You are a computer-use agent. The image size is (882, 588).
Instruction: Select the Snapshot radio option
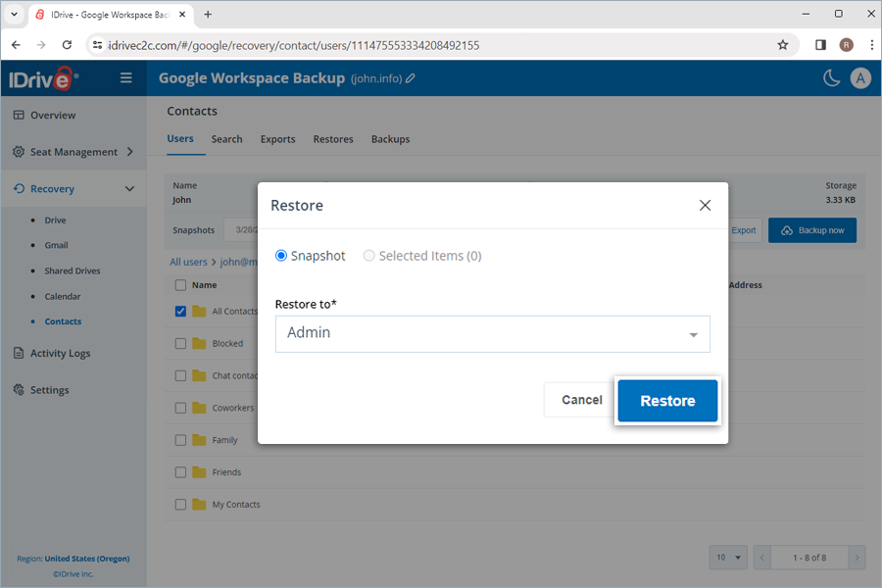tap(280, 256)
